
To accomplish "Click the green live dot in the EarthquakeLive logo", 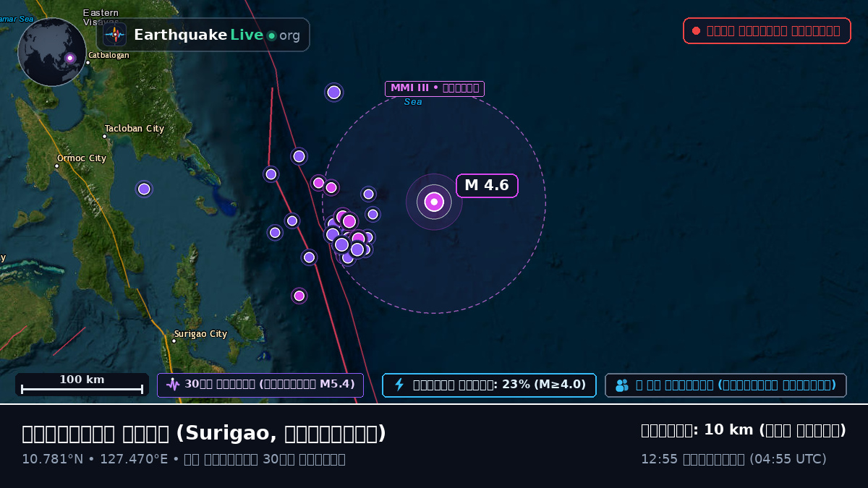I will tap(271, 35).
